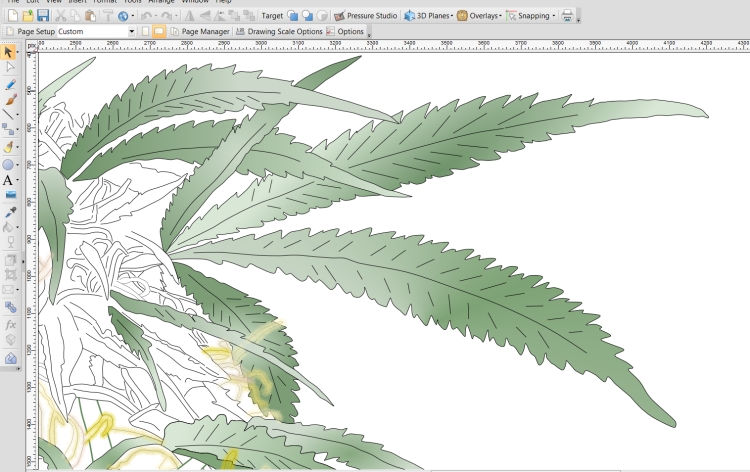Pick the Color Picker eyedropper tool
Viewport: 750px width, 472px height.
point(10,212)
